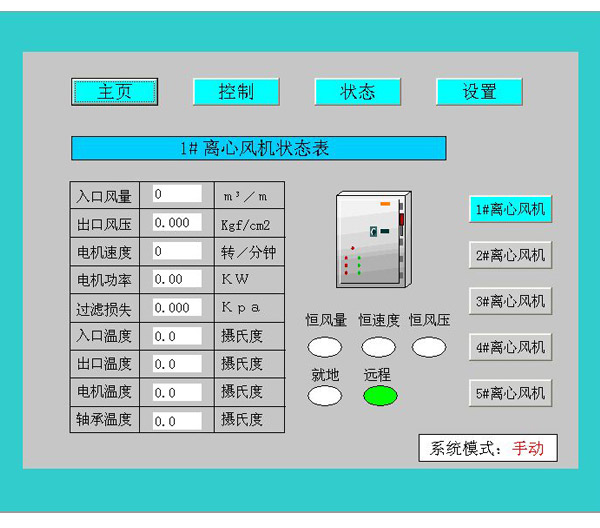View the 3#离心风机 status
Viewport: 600px width, 528px height.
(x=510, y=301)
